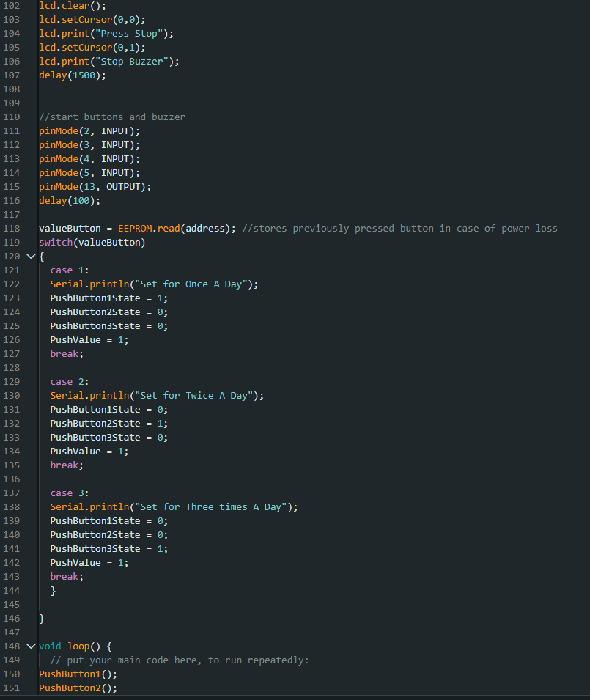Click PushButton1State = 1; on line 123
Screen dimensions: 590x700
tap(109, 298)
